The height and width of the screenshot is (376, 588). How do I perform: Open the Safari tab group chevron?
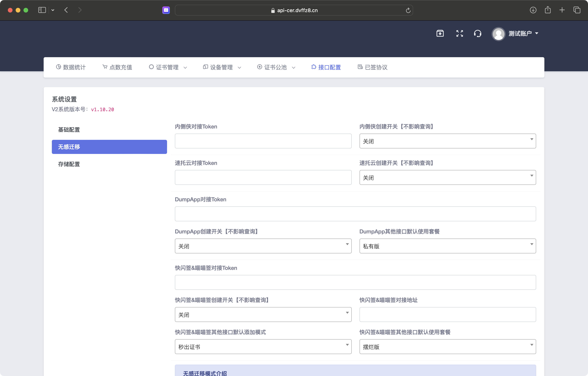tap(53, 10)
